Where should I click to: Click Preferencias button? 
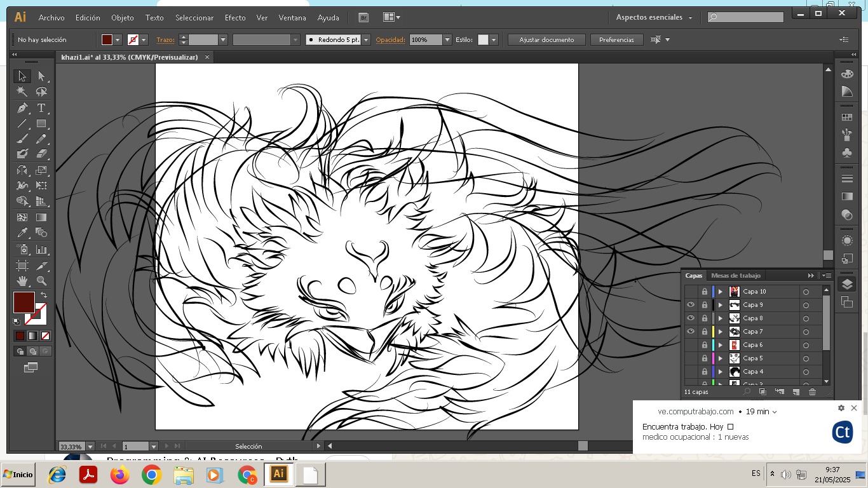point(616,40)
